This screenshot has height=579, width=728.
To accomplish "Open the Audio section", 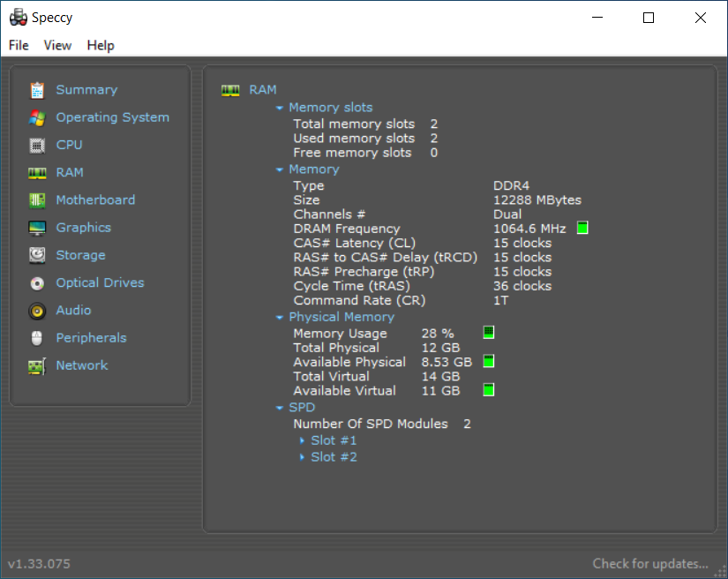I will tap(73, 310).
